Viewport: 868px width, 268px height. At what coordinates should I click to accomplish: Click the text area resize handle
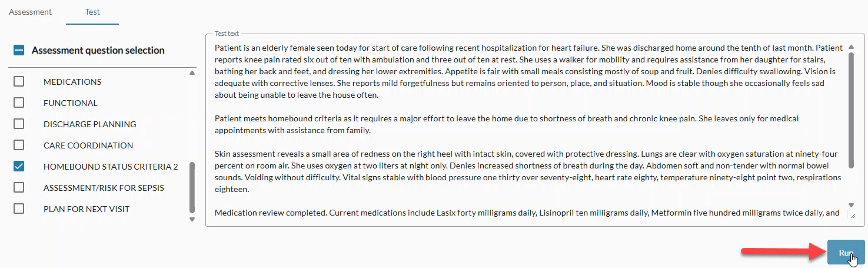tap(851, 215)
